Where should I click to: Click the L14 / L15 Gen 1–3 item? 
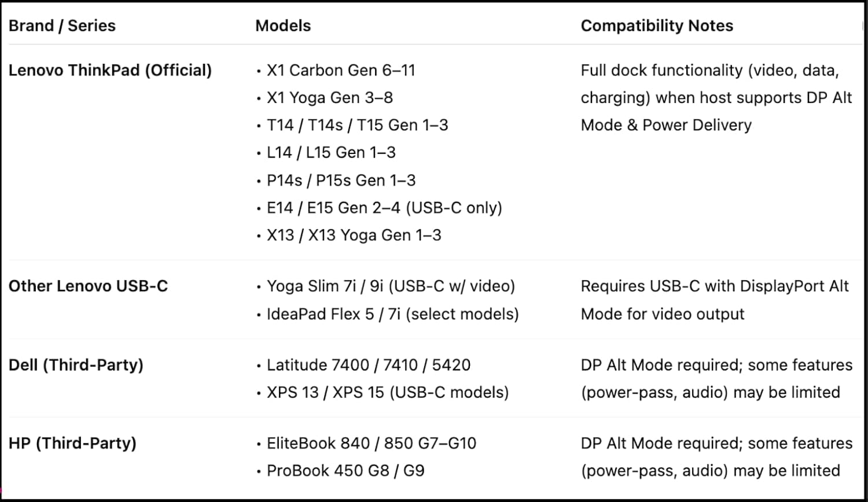(331, 153)
